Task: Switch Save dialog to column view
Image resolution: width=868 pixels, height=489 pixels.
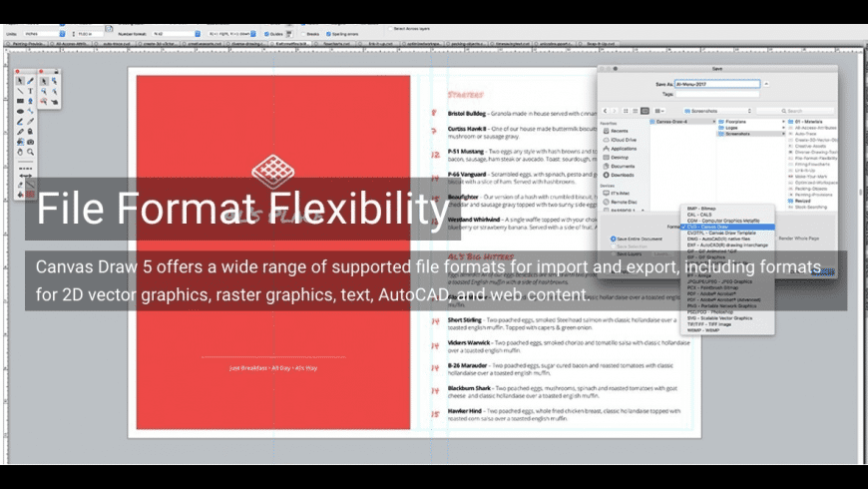Action: [x=645, y=111]
